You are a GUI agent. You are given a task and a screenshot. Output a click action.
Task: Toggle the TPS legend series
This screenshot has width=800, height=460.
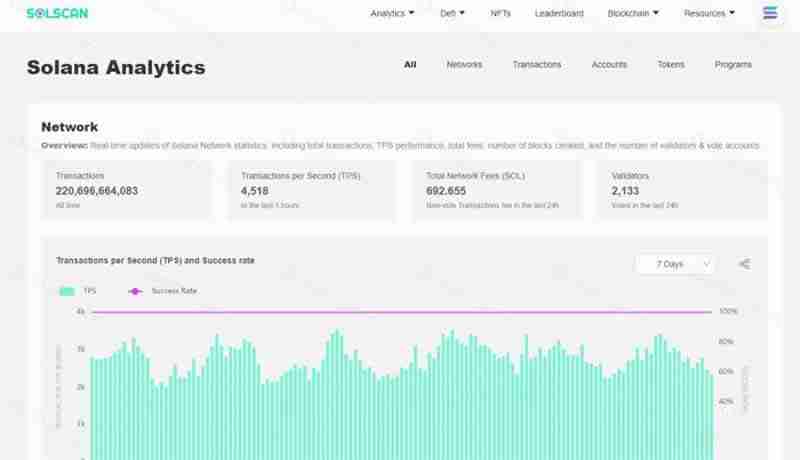point(78,291)
